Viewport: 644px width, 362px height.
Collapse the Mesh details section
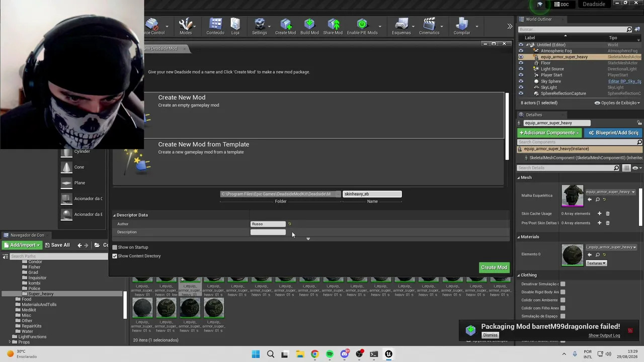(x=519, y=177)
